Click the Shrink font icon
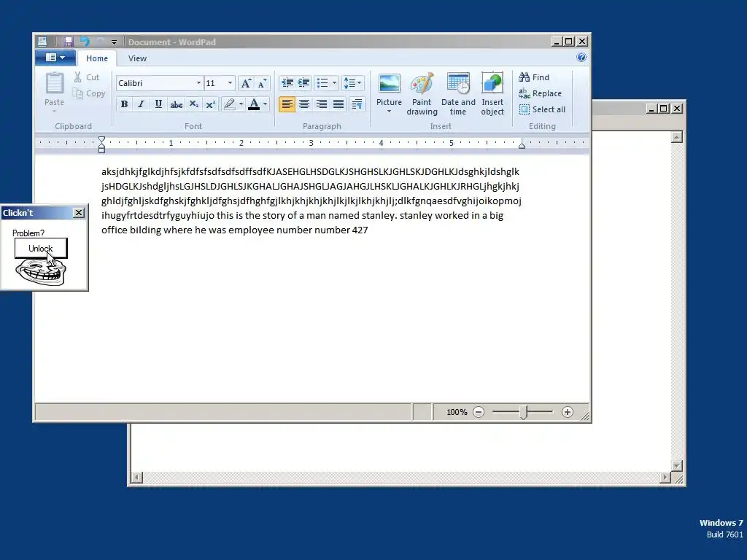 [262, 83]
